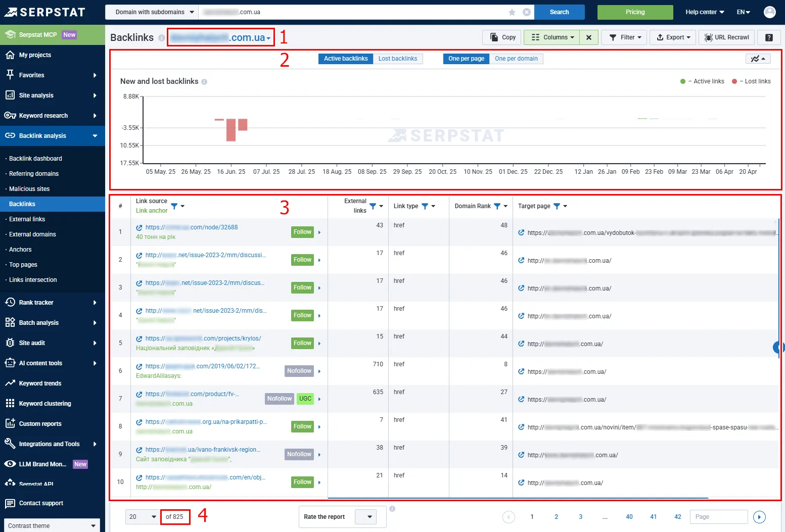Open the Filter dropdown
This screenshot has width=785, height=532.
(624, 37)
